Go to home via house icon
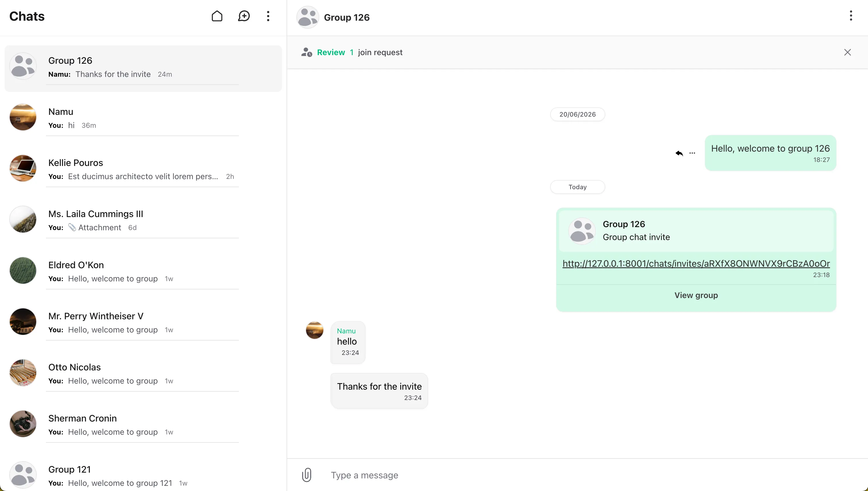This screenshot has width=868, height=491. [217, 16]
